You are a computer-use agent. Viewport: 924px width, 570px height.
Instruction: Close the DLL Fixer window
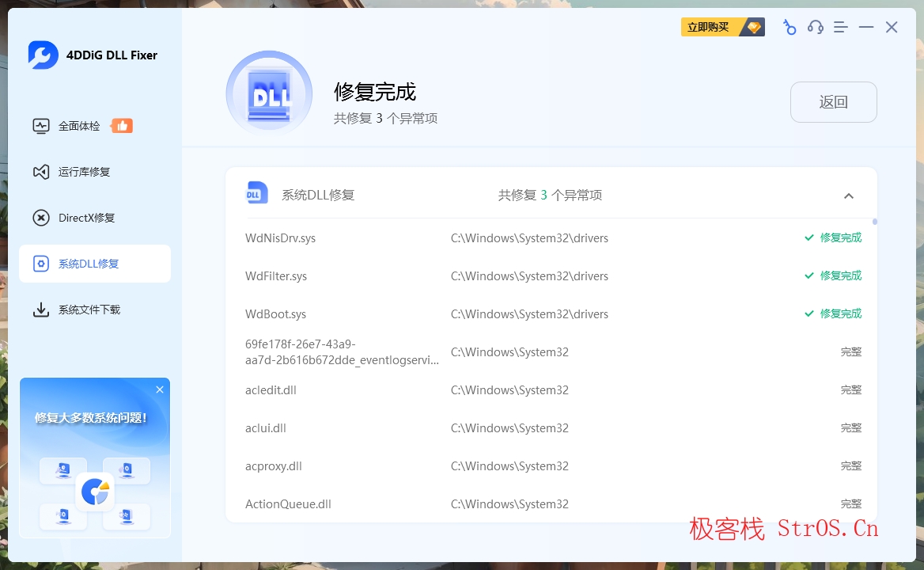pyautogui.click(x=891, y=27)
